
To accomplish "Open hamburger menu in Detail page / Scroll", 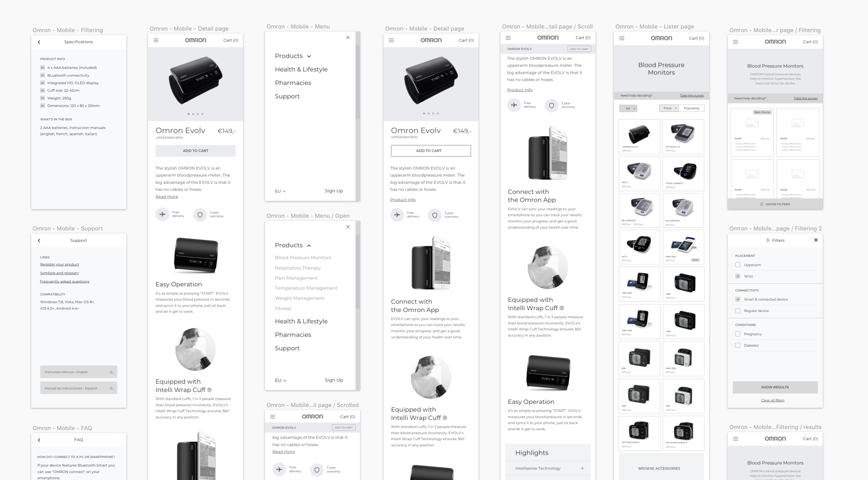I will [x=508, y=38].
